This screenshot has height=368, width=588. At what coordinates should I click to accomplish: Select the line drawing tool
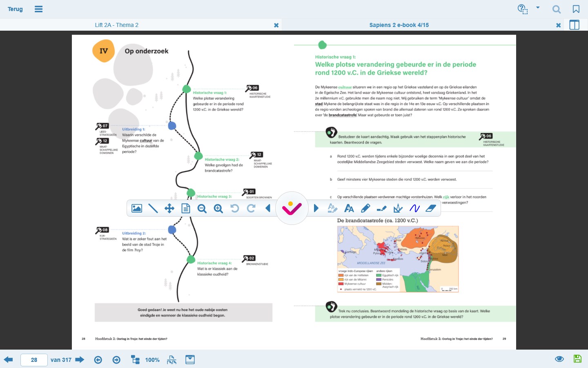tap(153, 209)
